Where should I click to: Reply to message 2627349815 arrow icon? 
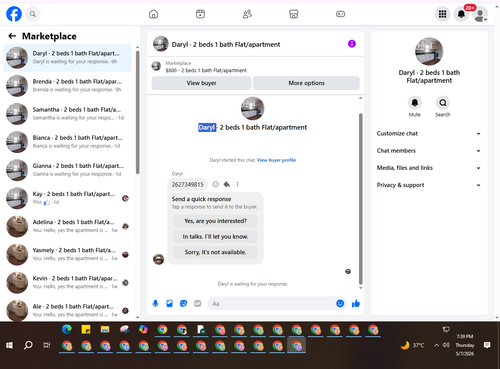pos(227,184)
